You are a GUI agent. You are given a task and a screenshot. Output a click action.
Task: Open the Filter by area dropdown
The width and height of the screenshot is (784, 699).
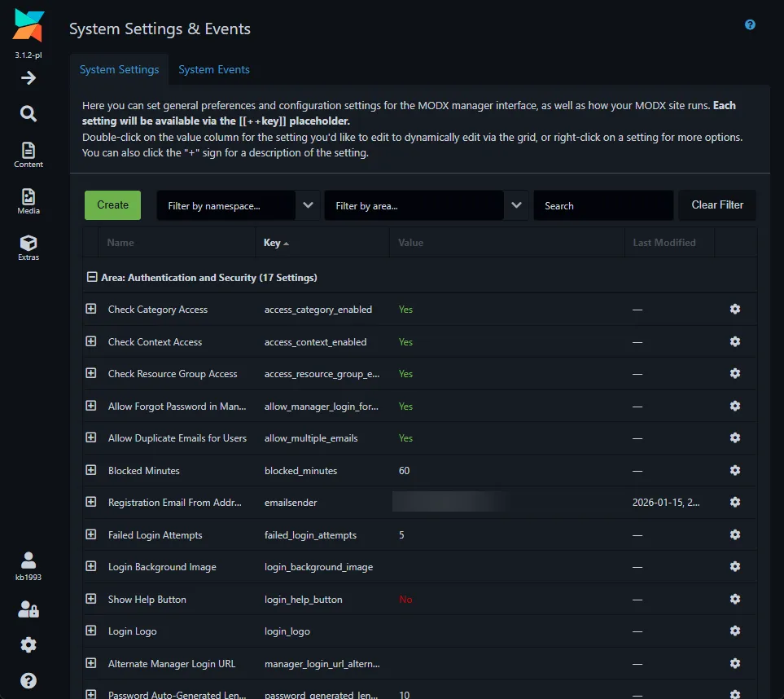[x=516, y=205]
